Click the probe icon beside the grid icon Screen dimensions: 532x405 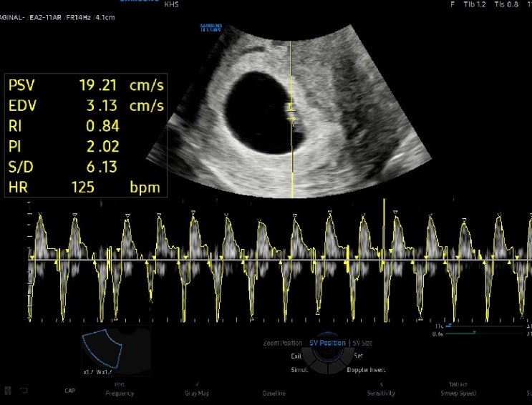coord(23,391)
